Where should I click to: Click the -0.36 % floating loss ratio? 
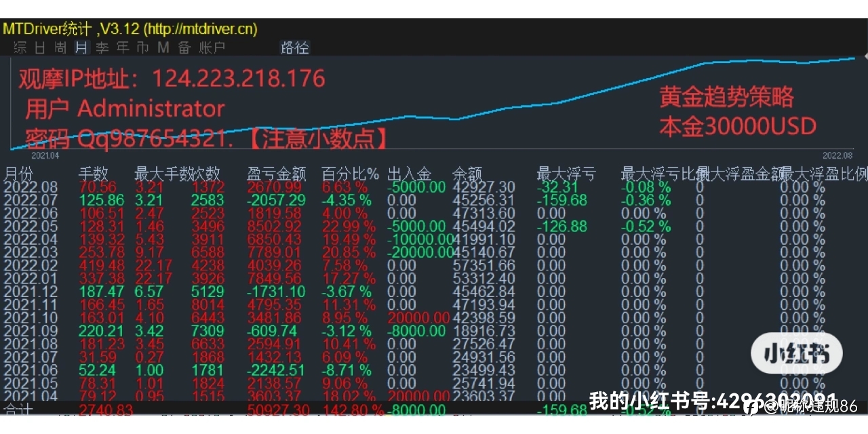point(646,200)
